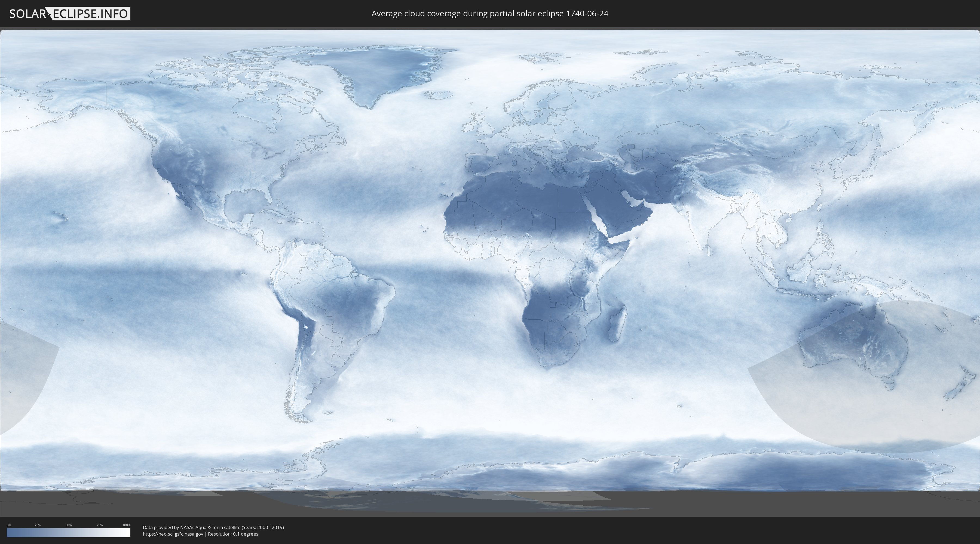The width and height of the screenshot is (980, 544).
Task: Click the 50% legend label
Action: (69, 525)
